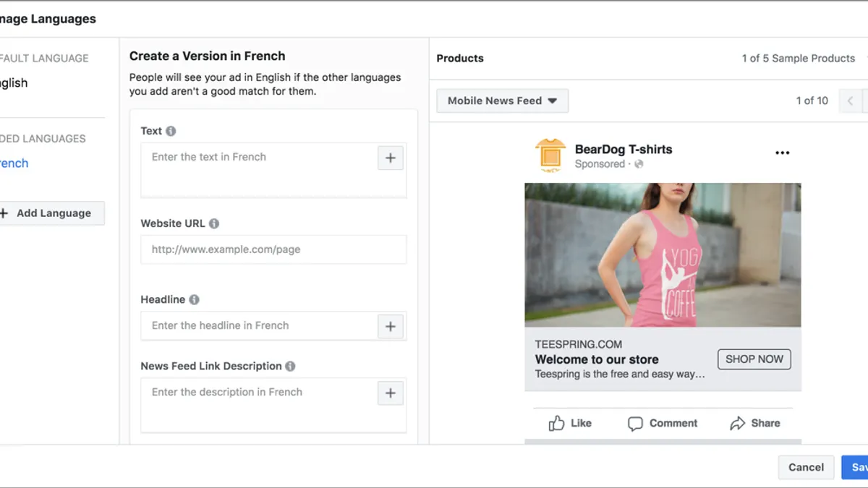Click the info icon next to Website URL
Image resolution: width=868 pixels, height=488 pixels.
pos(214,223)
